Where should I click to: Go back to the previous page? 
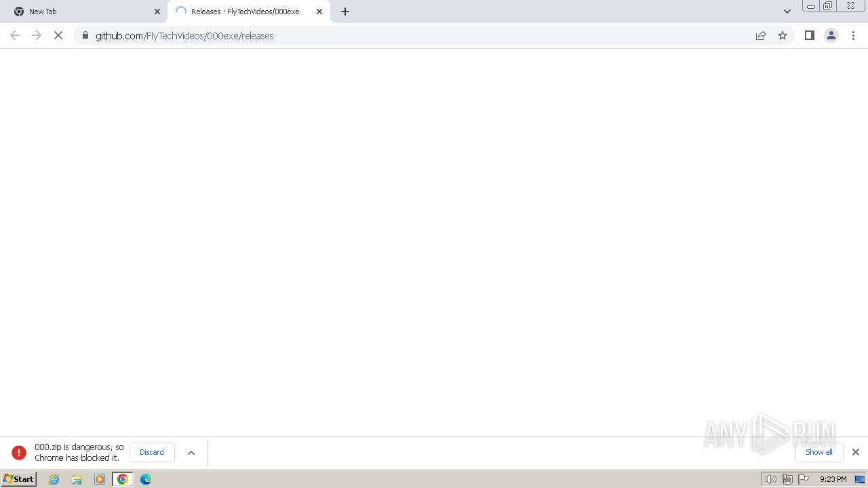[15, 35]
